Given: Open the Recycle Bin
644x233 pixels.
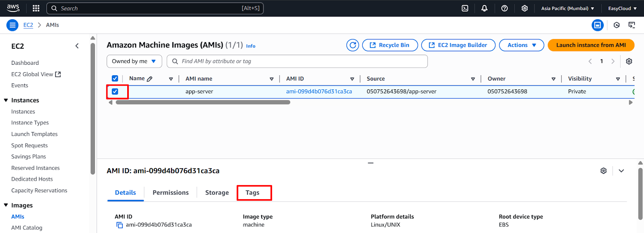Looking at the screenshot, I should coord(390,45).
